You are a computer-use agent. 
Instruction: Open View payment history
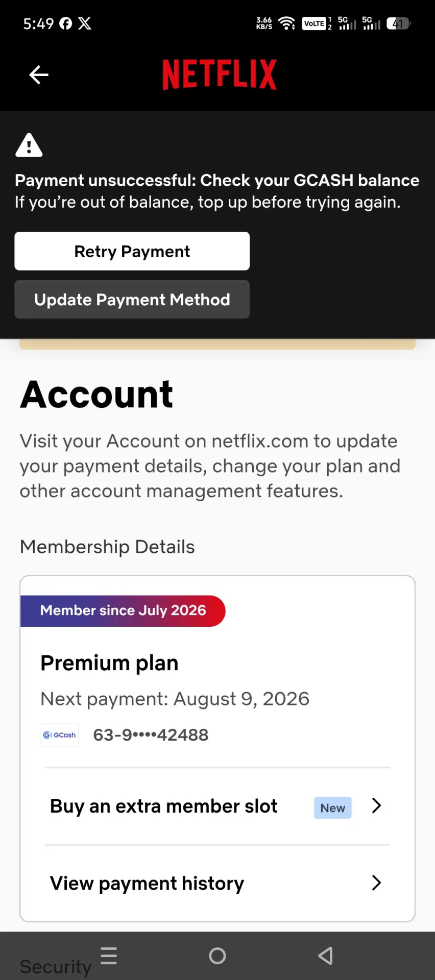pyautogui.click(x=217, y=884)
